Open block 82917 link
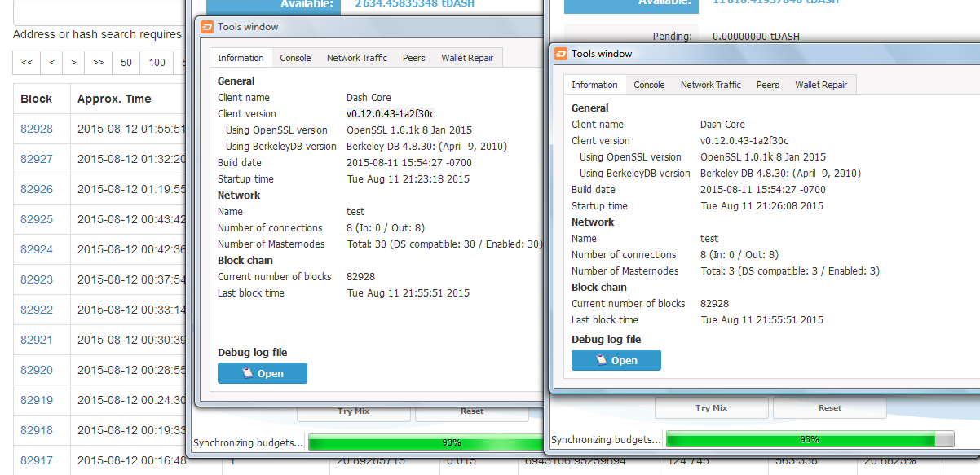The height and width of the screenshot is (475, 980). coord(37,460)
